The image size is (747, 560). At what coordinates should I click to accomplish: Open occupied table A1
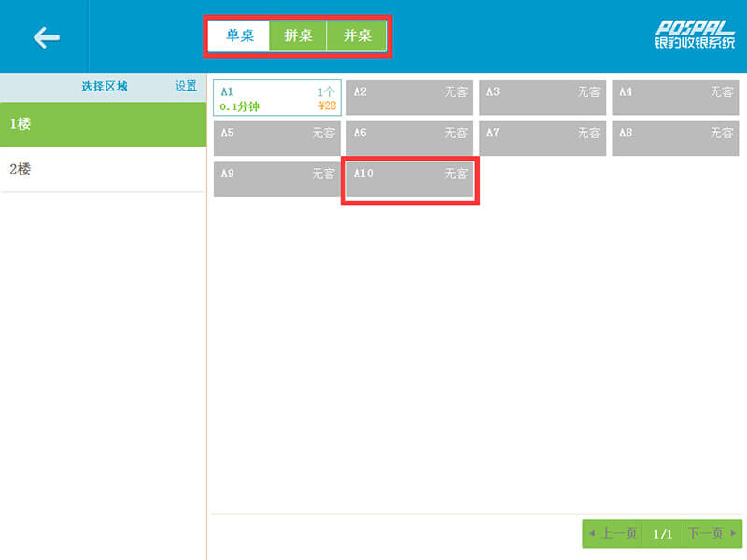tap(277, 98)
